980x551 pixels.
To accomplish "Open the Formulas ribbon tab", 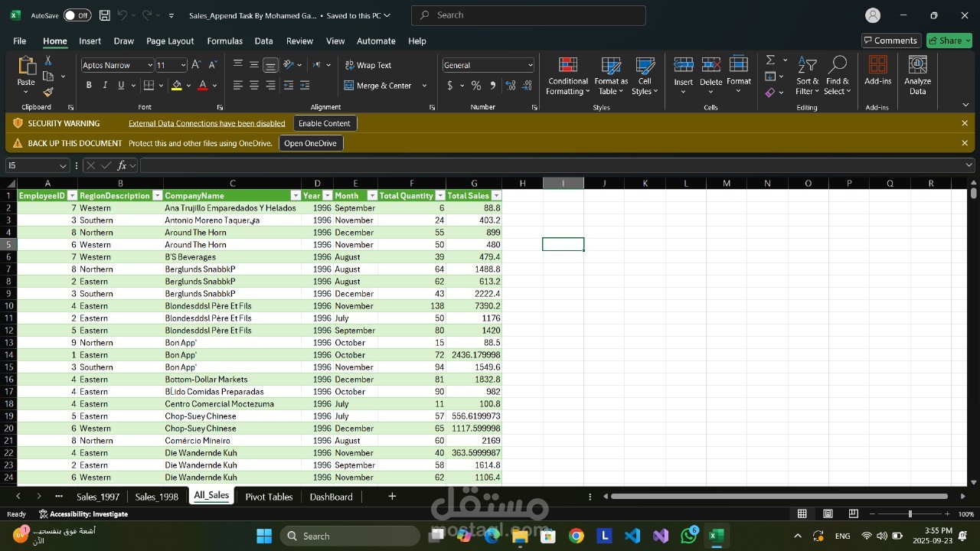I will (x=224, y=41).
